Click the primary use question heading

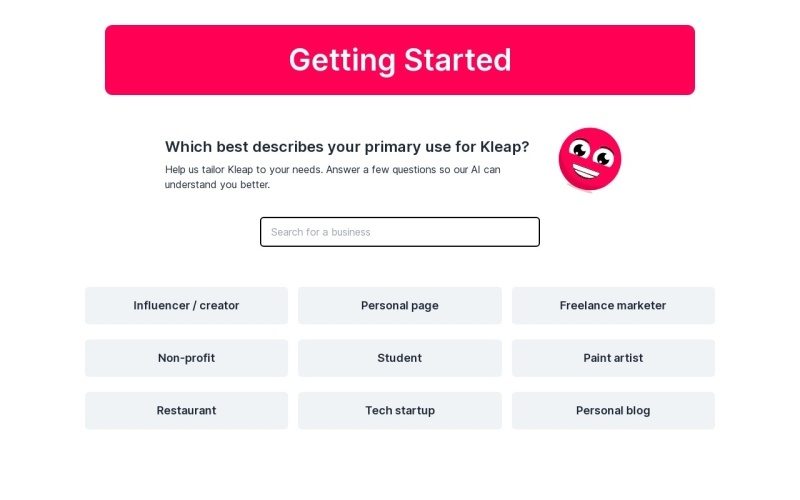pos(347,147)
